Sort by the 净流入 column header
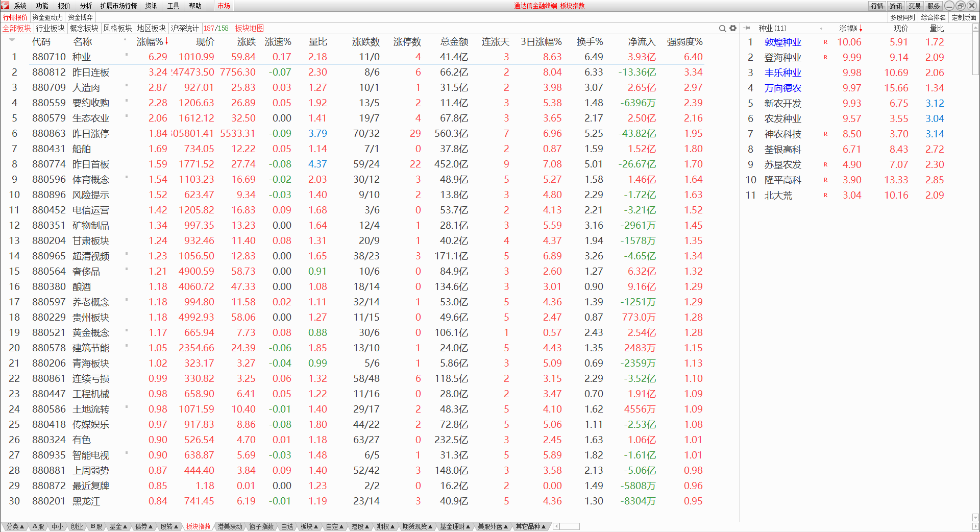The width and height of the screenshot is (980, 532). tap(642, 42)
